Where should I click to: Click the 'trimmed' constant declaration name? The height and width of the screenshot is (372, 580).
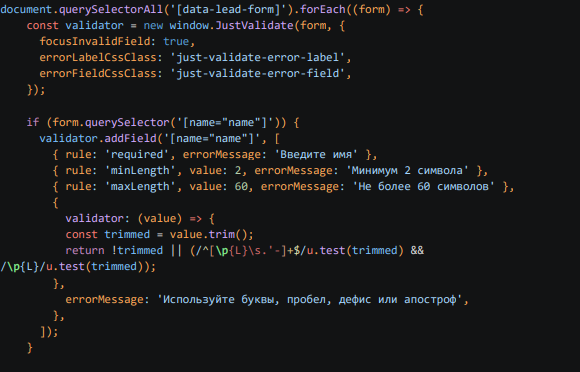(x=127, y=234)
